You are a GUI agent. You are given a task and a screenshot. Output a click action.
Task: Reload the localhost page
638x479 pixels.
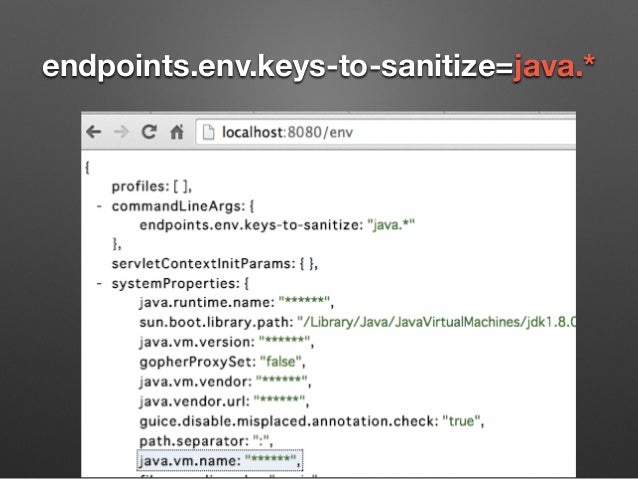coord(149,132)
